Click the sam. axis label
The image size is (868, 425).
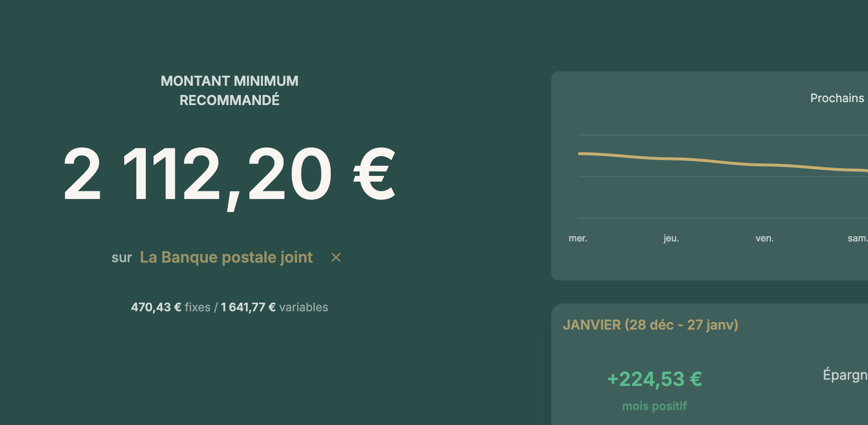click(x=857, y=238)
